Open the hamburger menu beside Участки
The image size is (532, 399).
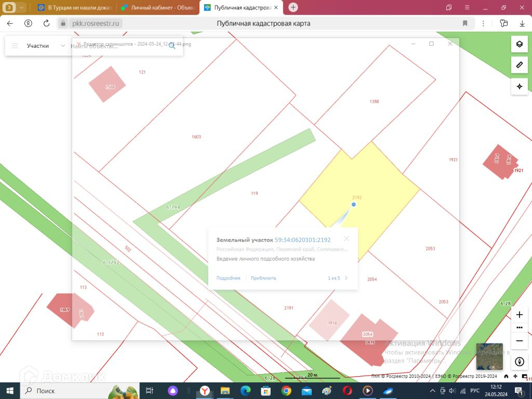(x=15, y=46)
